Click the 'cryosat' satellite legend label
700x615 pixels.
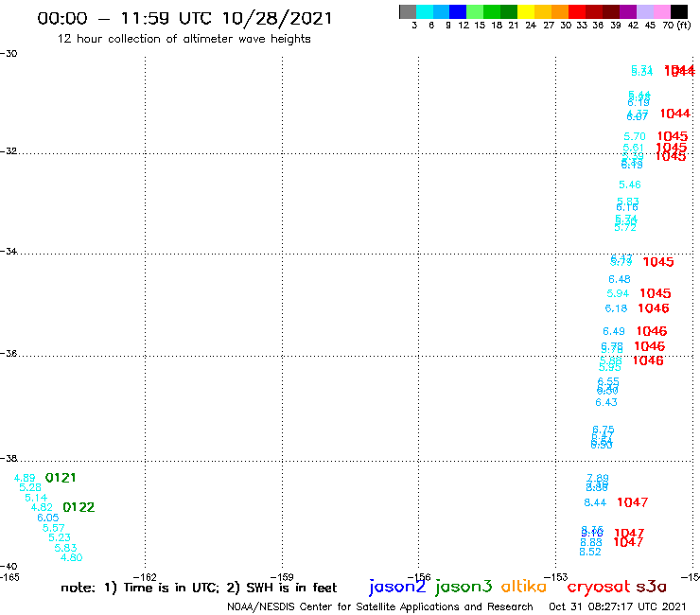598,588
